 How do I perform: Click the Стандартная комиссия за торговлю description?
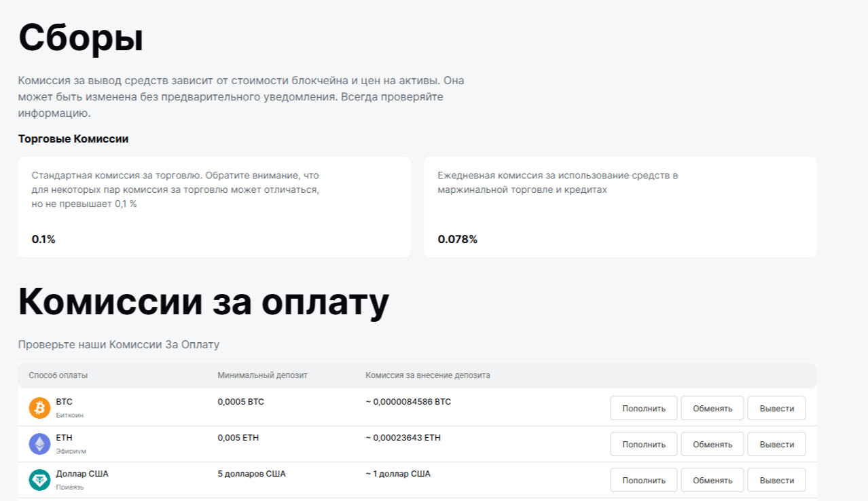coord(175,189)
